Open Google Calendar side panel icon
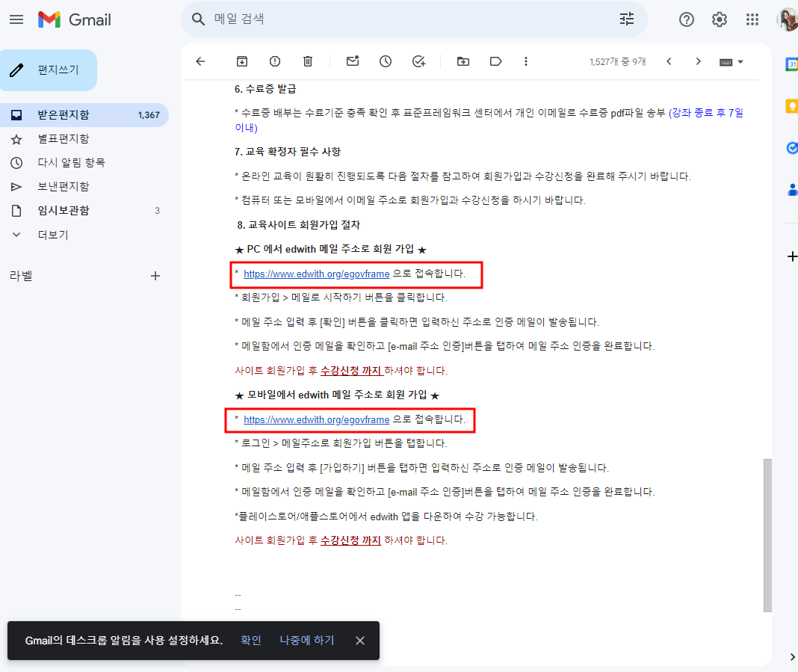798x672 pixels. point(791,64)
